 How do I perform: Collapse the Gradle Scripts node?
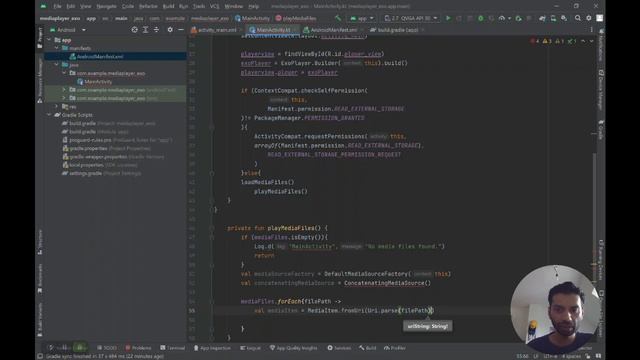pyautogui.click(x=49, y=115)
